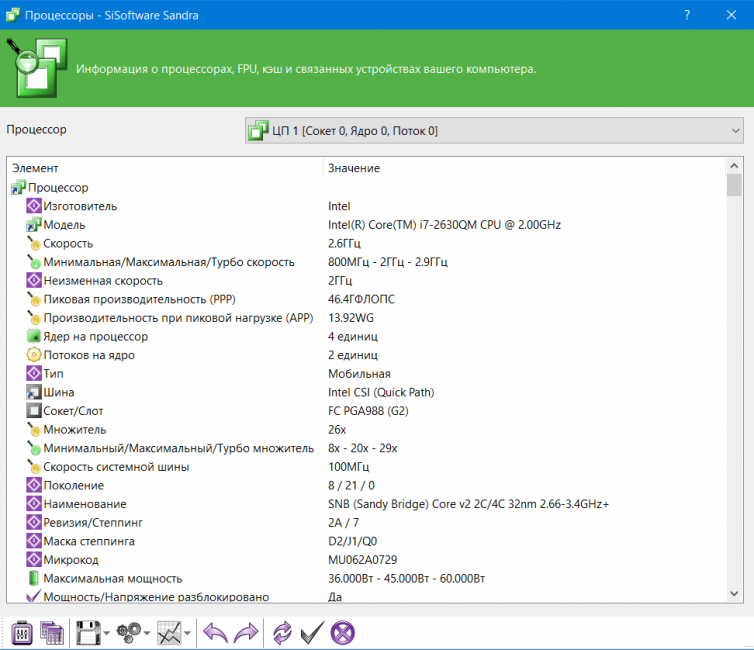
Task: Click the value 13.92WG
Action: pyautogui.click(x=351, y=318)
